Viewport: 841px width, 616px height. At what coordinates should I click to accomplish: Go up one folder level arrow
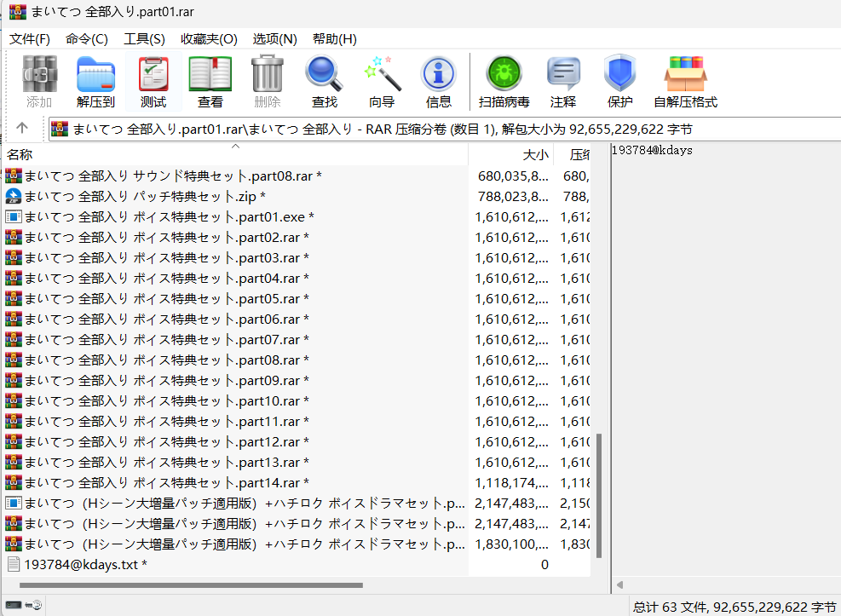[22, 128]
